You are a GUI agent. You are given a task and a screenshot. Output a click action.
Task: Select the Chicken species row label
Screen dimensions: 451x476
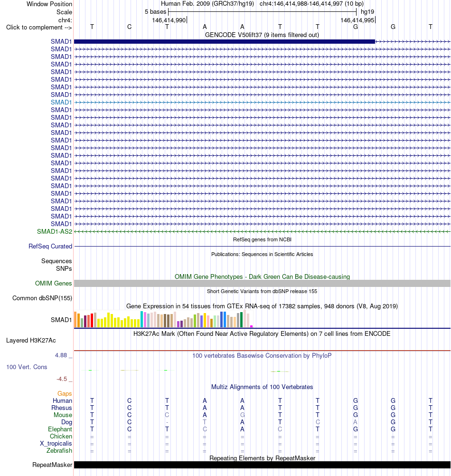[x=61, y=436]
